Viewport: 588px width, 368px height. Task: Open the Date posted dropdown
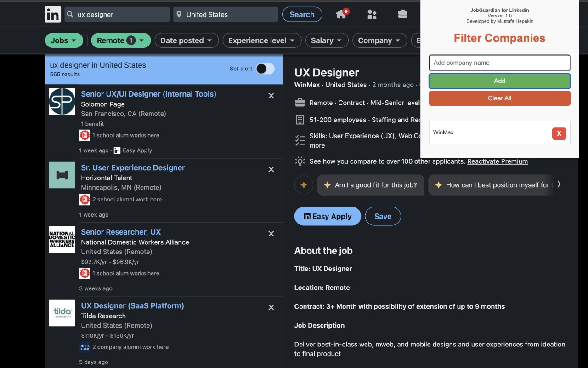(187, 40)
